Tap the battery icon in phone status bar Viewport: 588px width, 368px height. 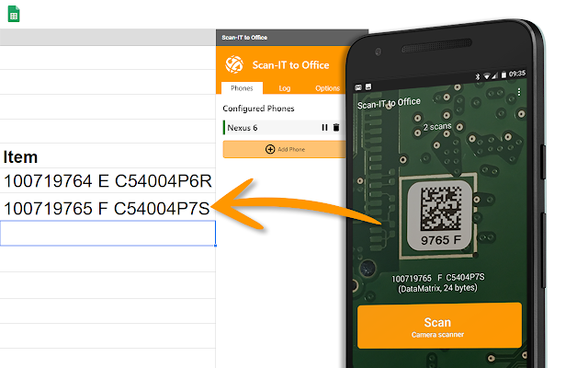(503, 75)
